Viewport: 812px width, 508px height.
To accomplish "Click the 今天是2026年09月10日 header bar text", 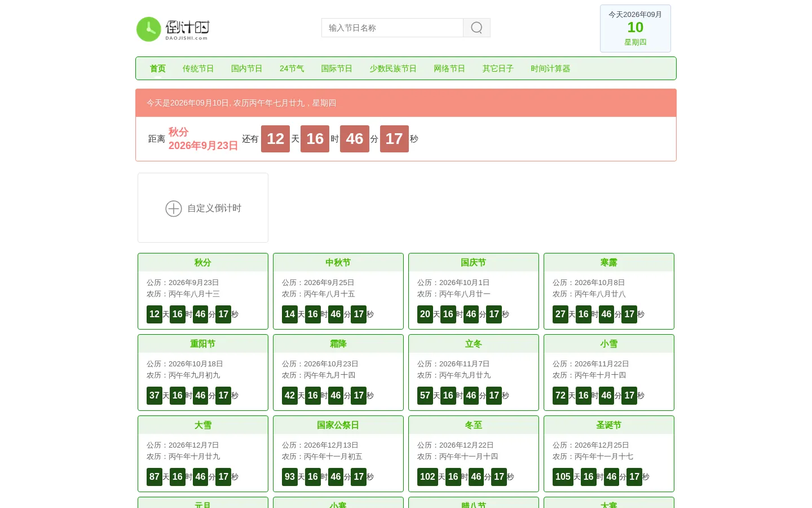I will click(x=241, y=103).
